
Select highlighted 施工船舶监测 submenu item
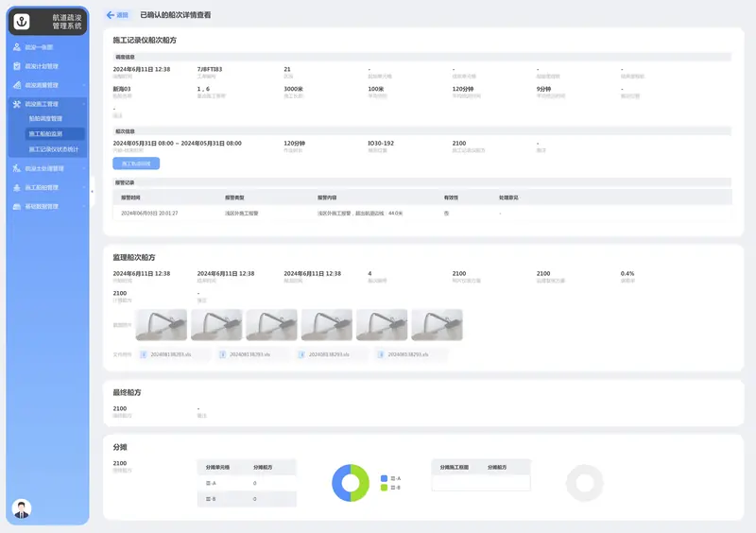click(x=55, y=133)
